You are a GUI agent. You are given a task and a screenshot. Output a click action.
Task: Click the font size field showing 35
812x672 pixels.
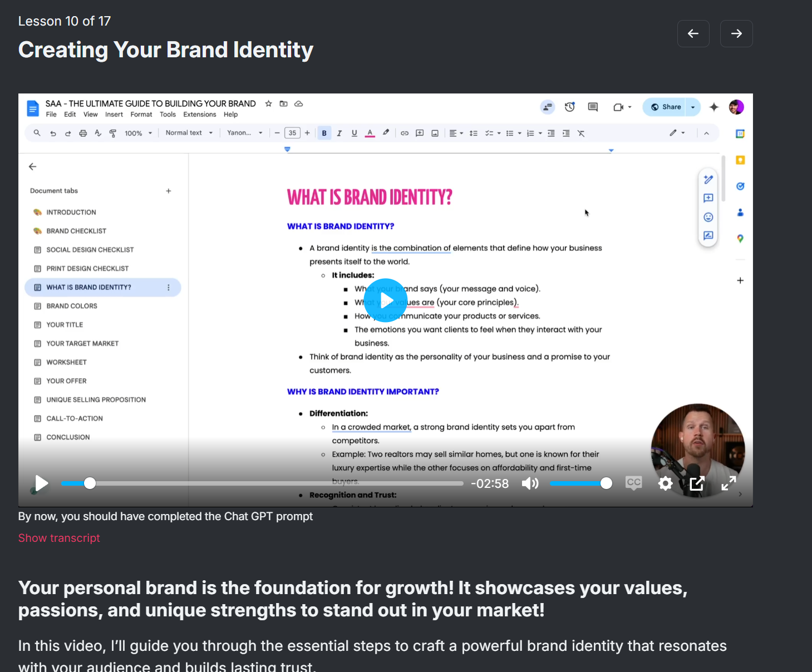[292, 133]
